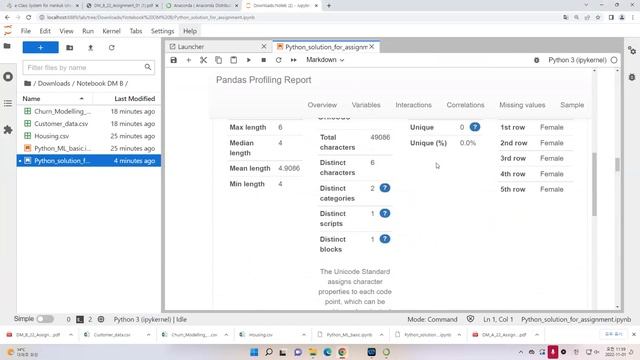The height and width of the screenshot is (360, 640).
Task: Open the file browser sidebar folder icon
Action: 7,46
